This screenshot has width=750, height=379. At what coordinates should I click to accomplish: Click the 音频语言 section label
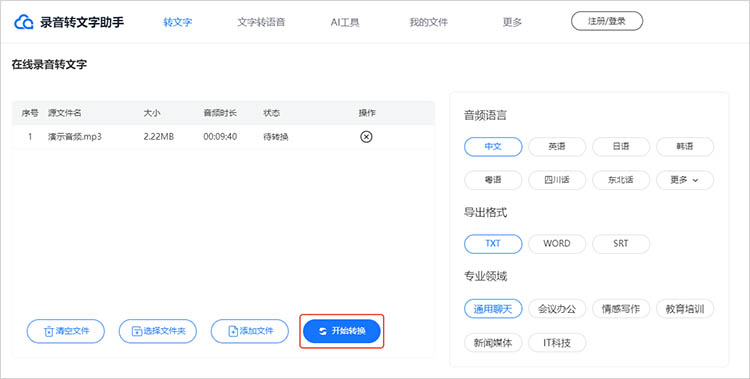(485, 115)
